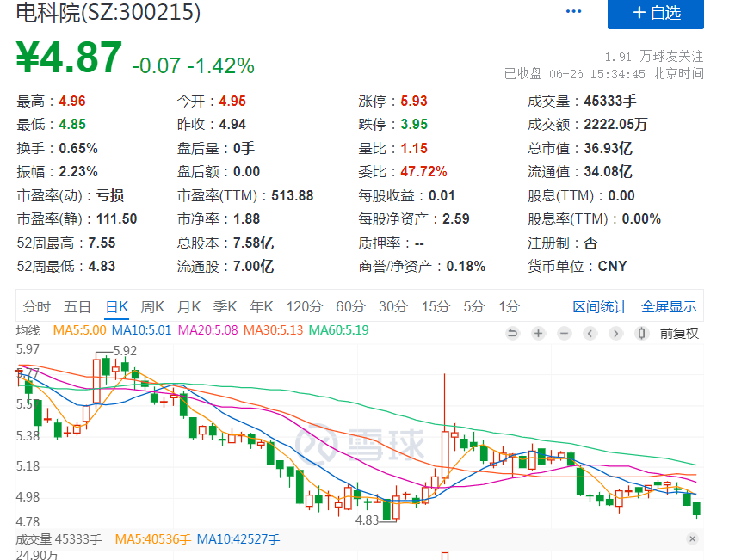Viewport: 729px width, 560px height.
Task: Click the 每股净资产 value 2.59
Action: pyautogui.click(x=456, y=218)
